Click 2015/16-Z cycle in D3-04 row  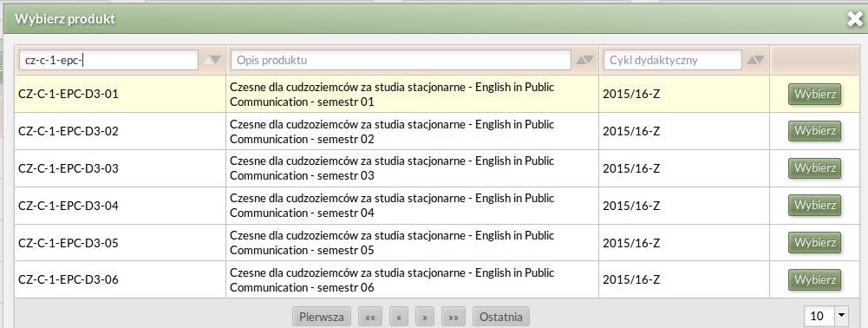[631, 206]
